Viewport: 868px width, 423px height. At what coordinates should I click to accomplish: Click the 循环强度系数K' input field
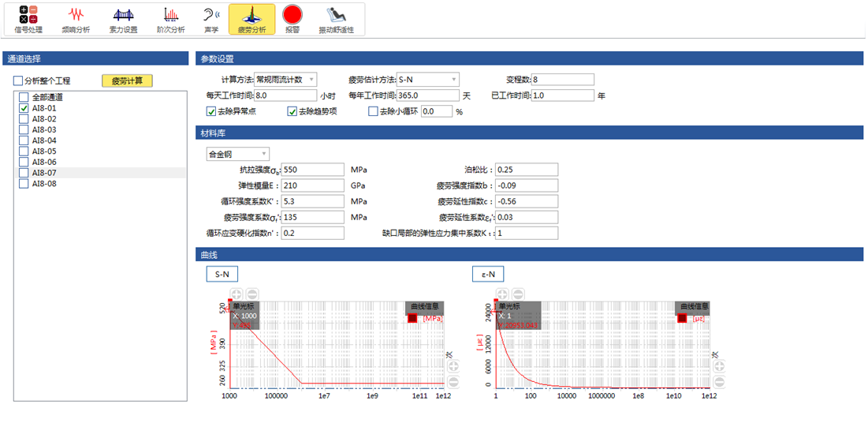[x=313, y=200]
